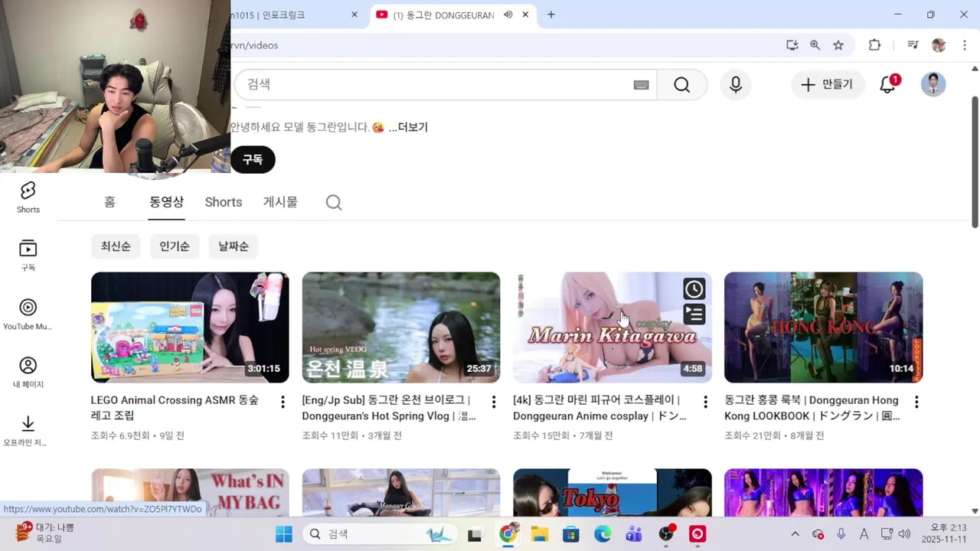Open the Windows Start menu

point(284,534)
